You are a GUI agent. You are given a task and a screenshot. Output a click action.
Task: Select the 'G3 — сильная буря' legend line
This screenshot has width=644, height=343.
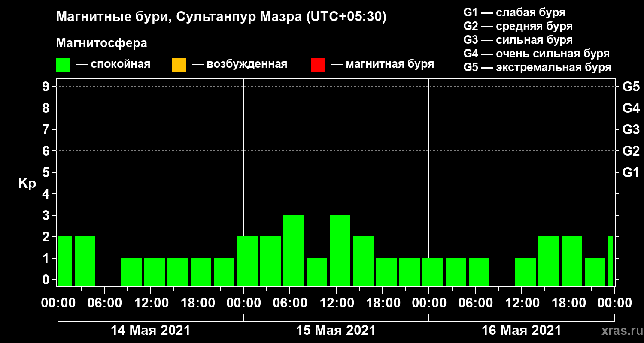point(518,40)
